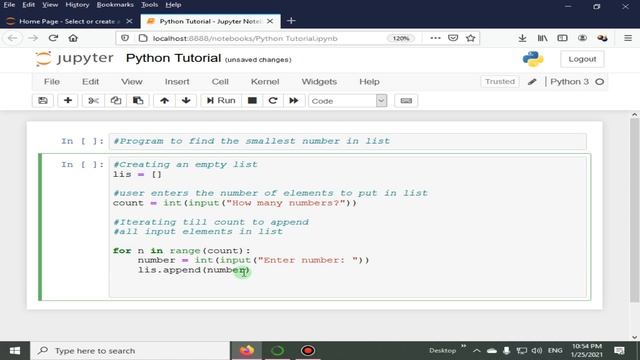
Task: Open the File menu in Jupyter
Action: tap(52, 82)
